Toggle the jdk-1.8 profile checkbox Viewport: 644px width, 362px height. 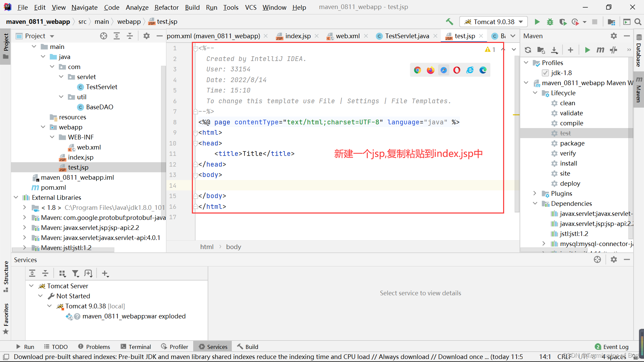(x=545, y=73)
